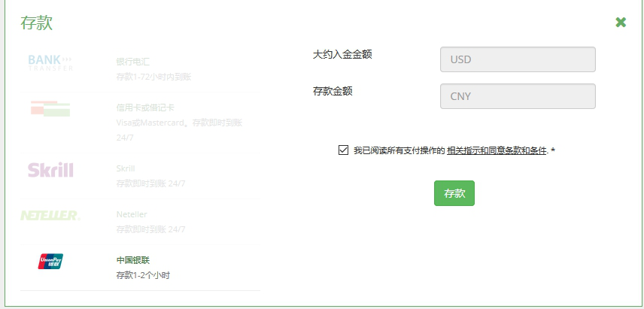Focus the USD approximate amount field

(x=518, y=59)
